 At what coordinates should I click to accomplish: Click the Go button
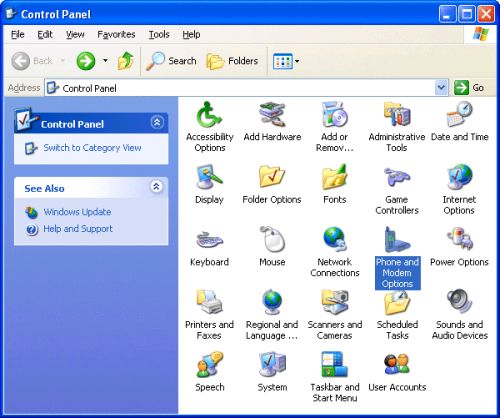coord(469,88)
